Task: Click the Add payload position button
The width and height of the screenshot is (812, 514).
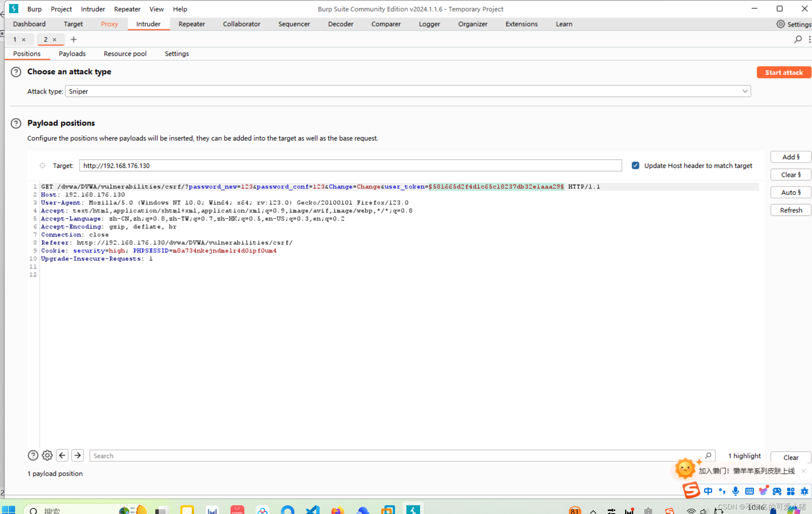Action: point(790,157)
